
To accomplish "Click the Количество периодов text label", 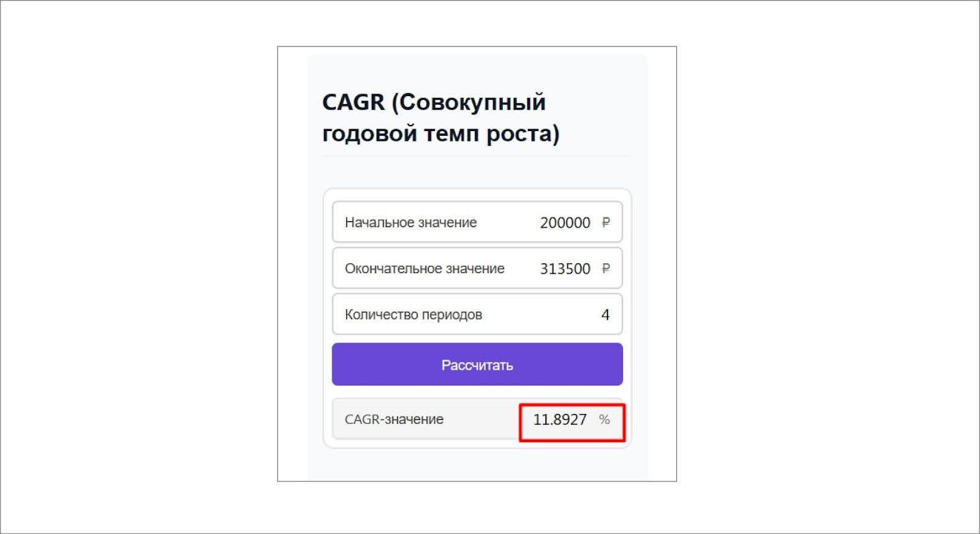I will 414,314.
